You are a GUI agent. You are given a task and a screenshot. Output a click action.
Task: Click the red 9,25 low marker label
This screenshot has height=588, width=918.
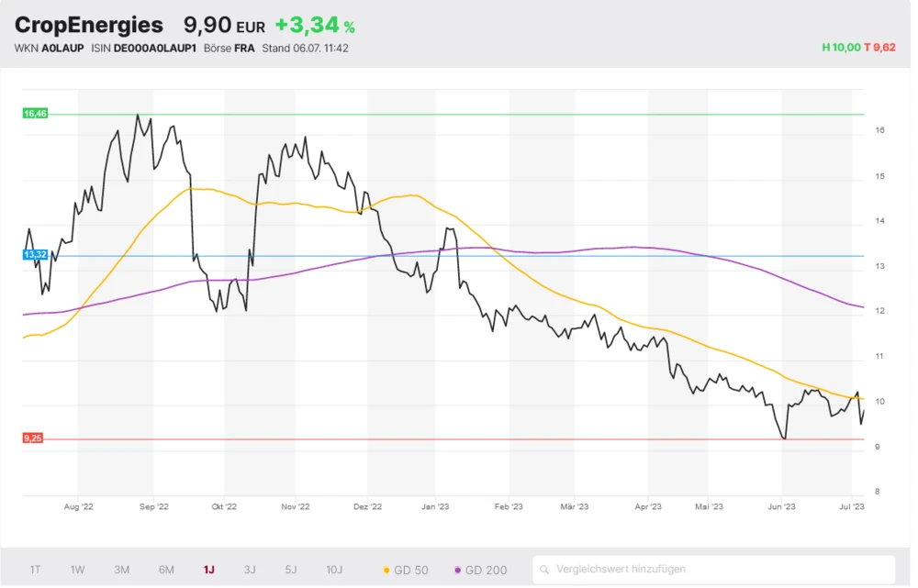tap(33, 439)
